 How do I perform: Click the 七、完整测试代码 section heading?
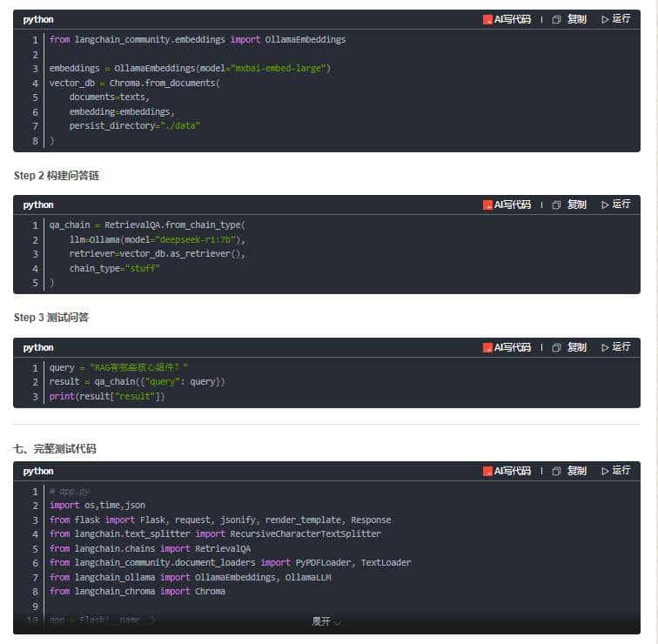pyautogui.click(x=55, y=449)
